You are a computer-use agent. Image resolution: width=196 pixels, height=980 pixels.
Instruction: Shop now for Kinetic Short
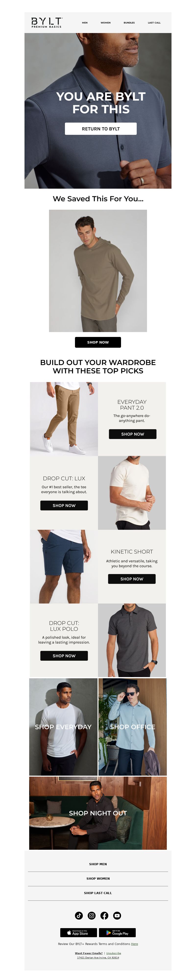click(132, 579)
